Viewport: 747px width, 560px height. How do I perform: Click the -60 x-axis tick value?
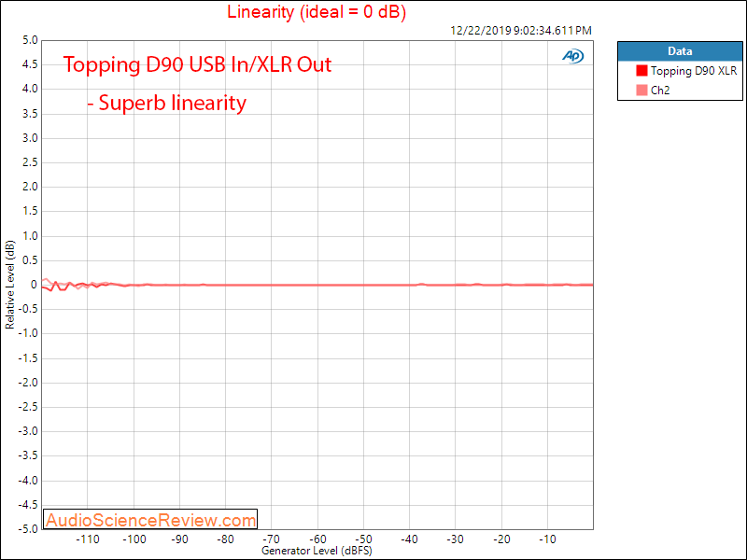(x=317, y=539)
